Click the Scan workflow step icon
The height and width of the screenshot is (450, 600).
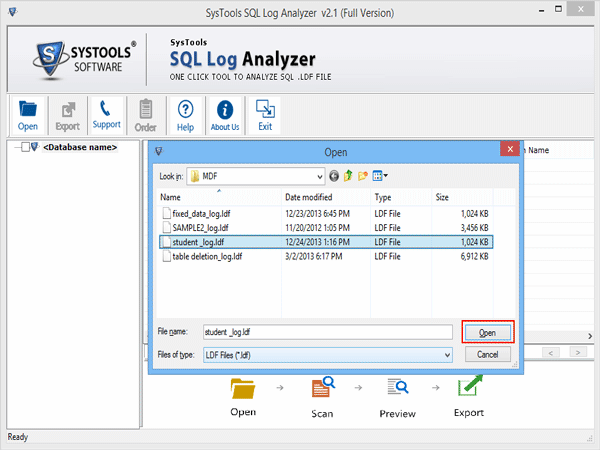[323, 387]
